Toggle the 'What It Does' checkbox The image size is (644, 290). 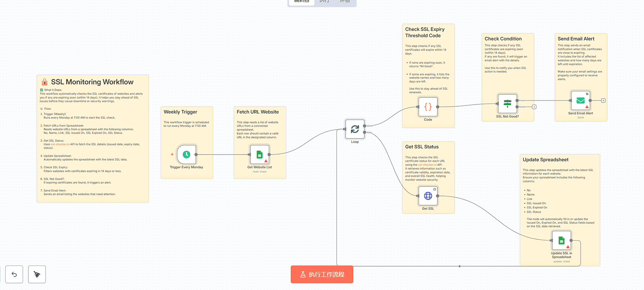[x=41, y=90]
